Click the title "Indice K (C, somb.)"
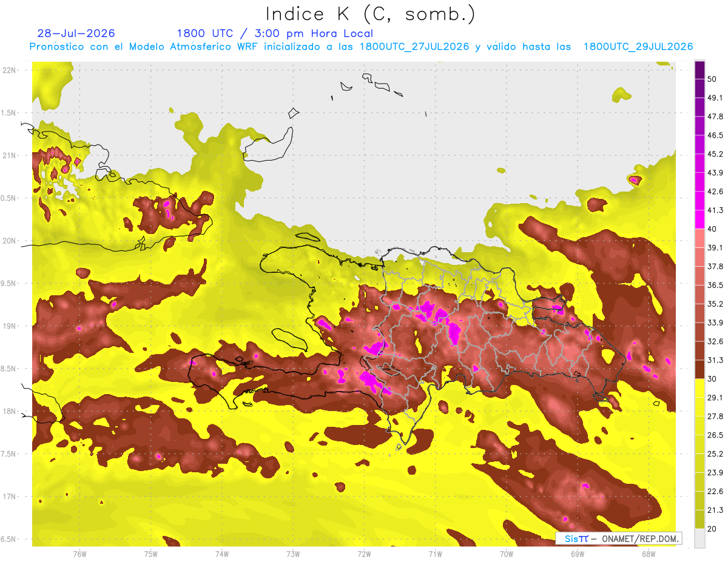728x562 pixels. [370, 13]
